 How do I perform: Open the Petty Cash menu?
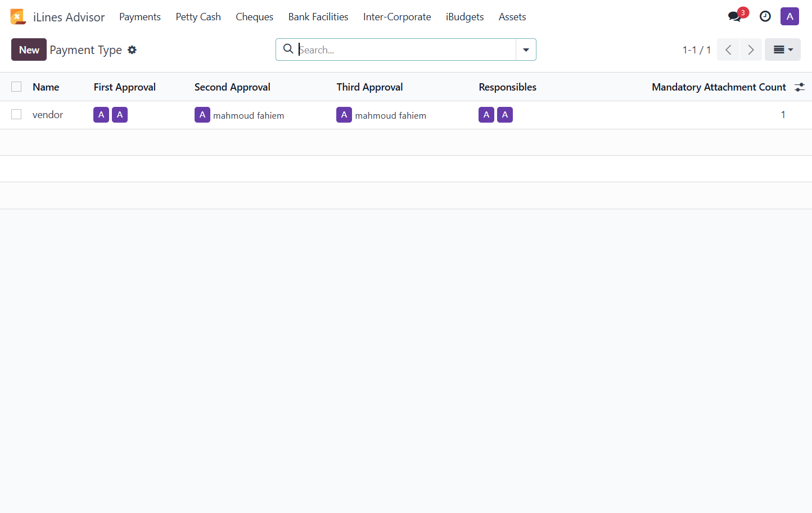tap(198, 17)
